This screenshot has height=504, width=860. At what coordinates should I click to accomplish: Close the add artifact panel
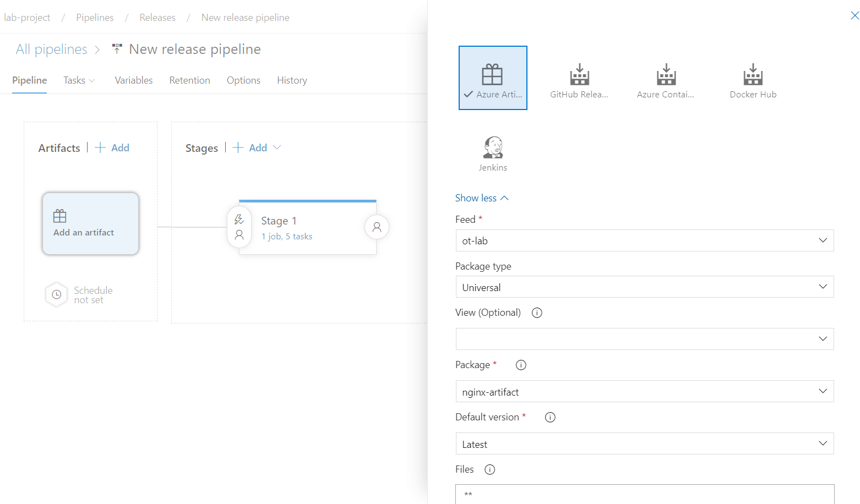click(854, 15)
